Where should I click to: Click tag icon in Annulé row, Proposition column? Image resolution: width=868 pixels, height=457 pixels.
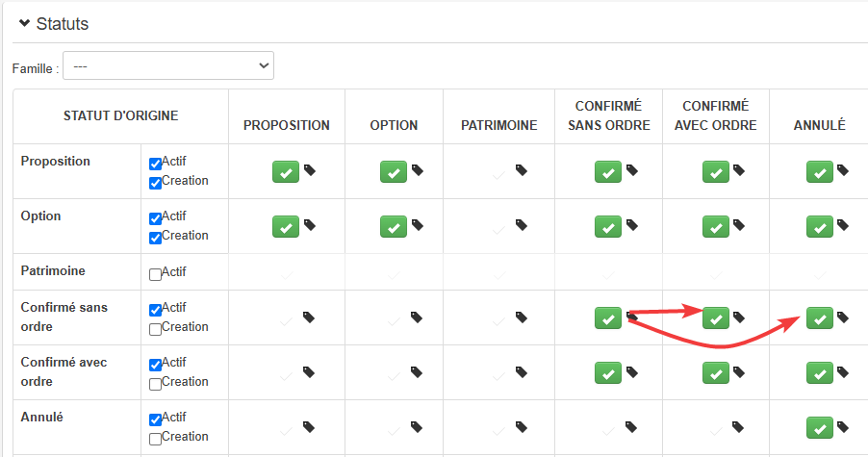tap(309, 426)
